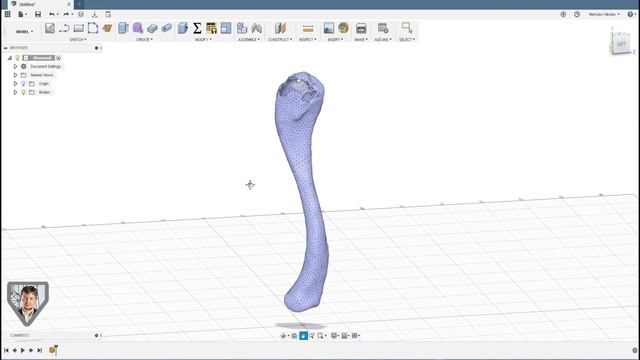Click the Select tool icon

click(x=407, y=28)
